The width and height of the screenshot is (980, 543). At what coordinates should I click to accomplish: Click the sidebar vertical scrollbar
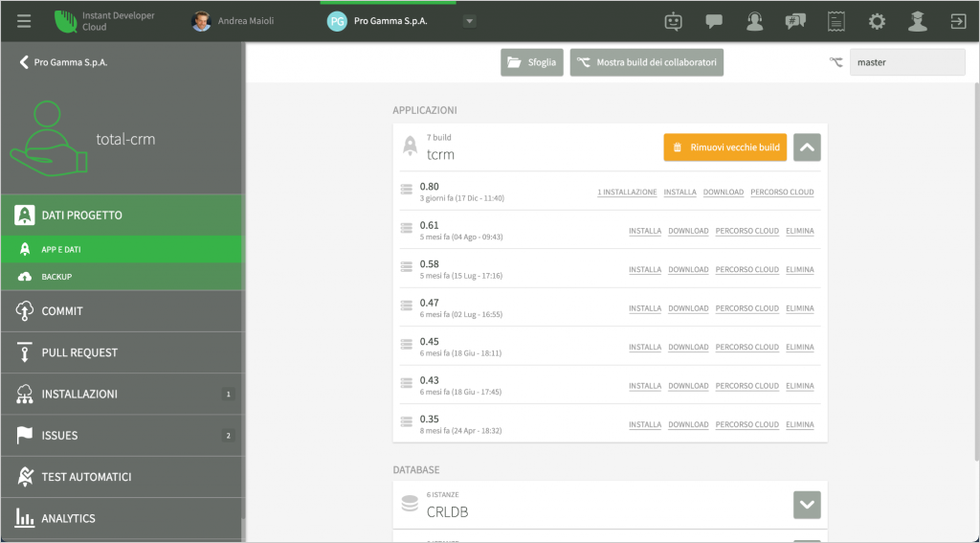[x=243, y=282]
